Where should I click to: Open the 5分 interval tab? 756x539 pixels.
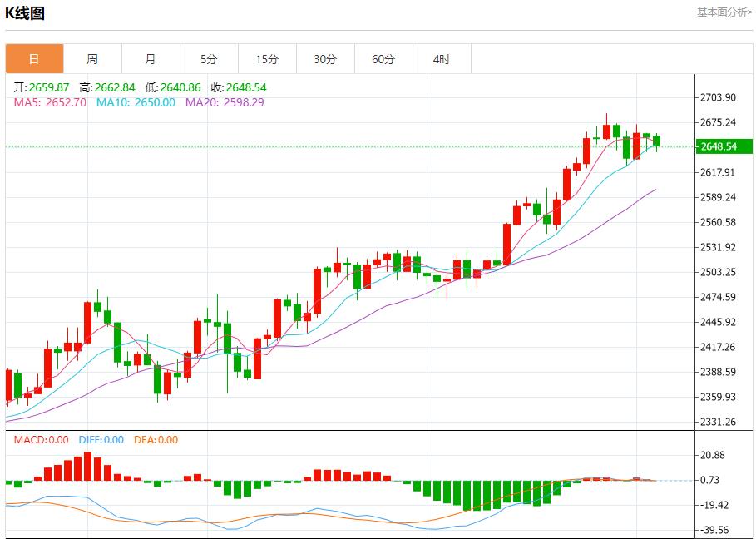209,59
